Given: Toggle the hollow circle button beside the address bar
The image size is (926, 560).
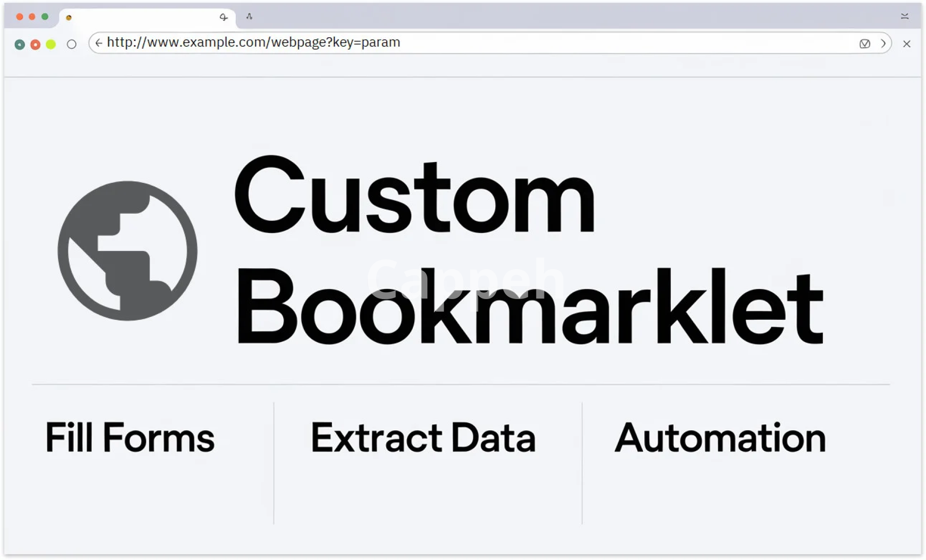Looking at the screenshot, I should tap(72, 44).
